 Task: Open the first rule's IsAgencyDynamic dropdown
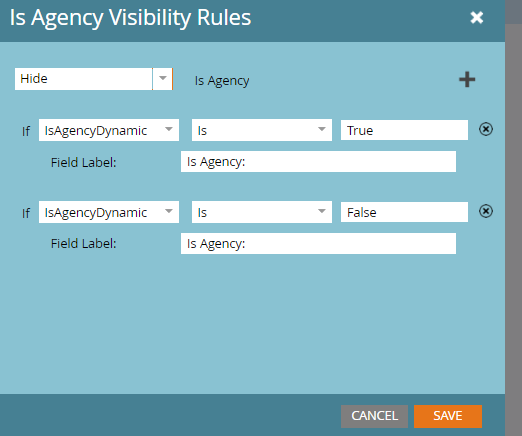[109, 130]
